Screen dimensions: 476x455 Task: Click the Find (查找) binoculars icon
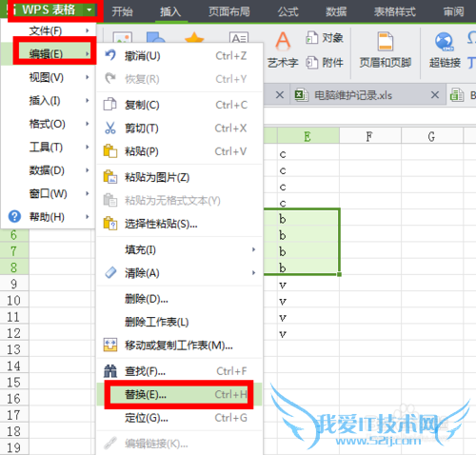click(110, 371)
